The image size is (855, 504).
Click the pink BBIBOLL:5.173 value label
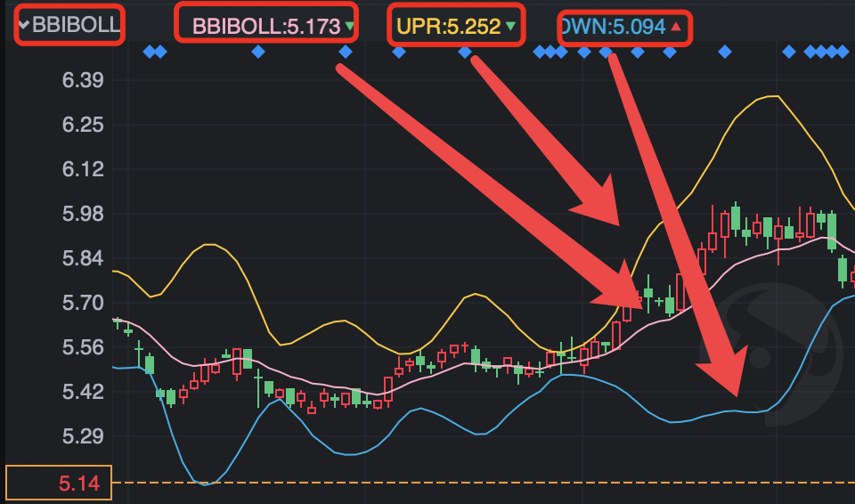click(x=266, y=26)
